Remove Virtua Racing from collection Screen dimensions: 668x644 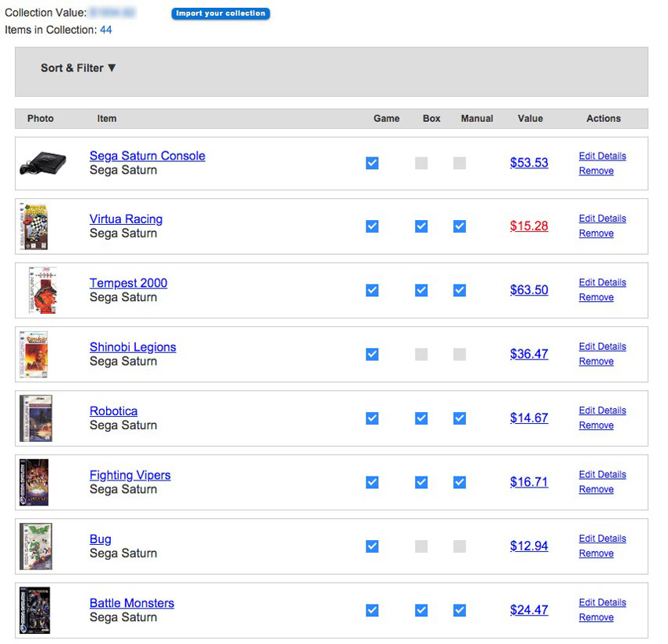click(x=596, y=234)
